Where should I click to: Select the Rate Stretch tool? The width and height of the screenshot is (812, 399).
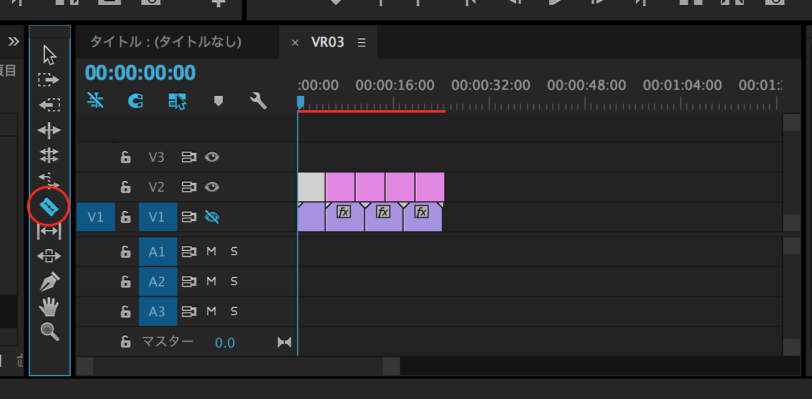pyautogui.click(x=49, y=180)
